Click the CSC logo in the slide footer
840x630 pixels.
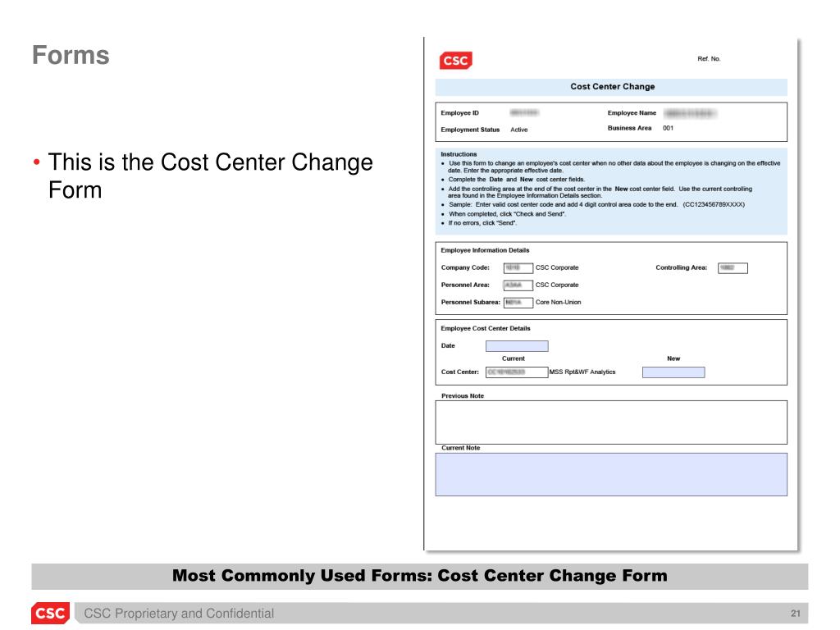50,613
